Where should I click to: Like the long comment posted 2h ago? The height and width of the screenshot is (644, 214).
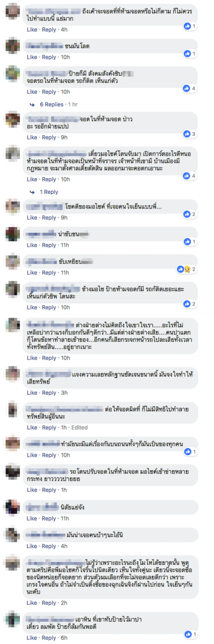pyautogui.click(x=32, y=603)
